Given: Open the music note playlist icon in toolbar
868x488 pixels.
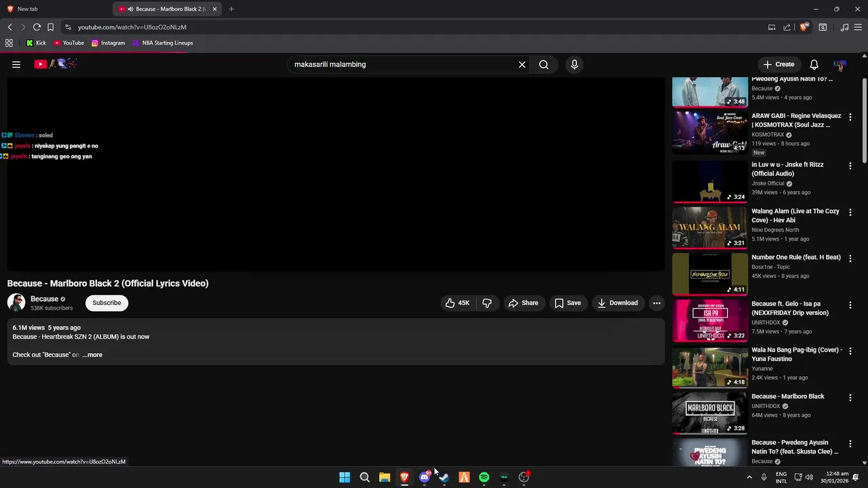Looking at the screenshot, I should pyautogui.click(x=844, y=27).
